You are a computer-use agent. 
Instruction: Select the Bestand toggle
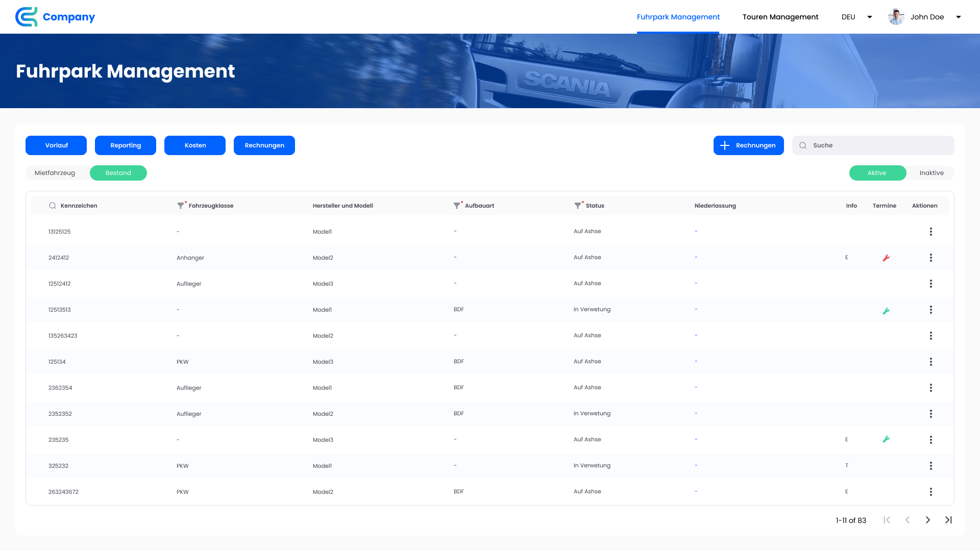[x=118, y=173]
